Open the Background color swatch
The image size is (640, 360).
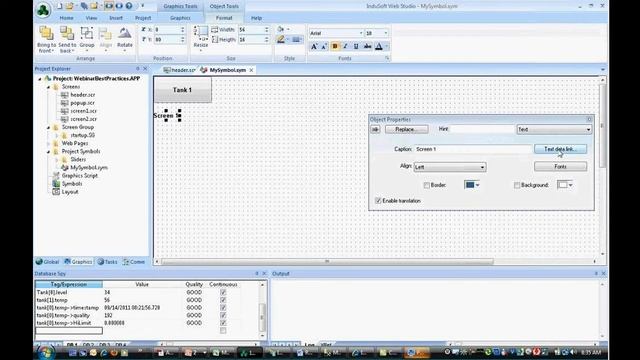(565, 185)
